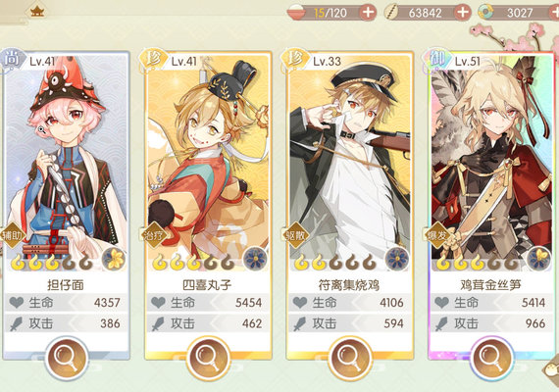Screen dimensions: 559x392
Task: Click the 鸡茸金丝笋 name label
Action: 491,285
